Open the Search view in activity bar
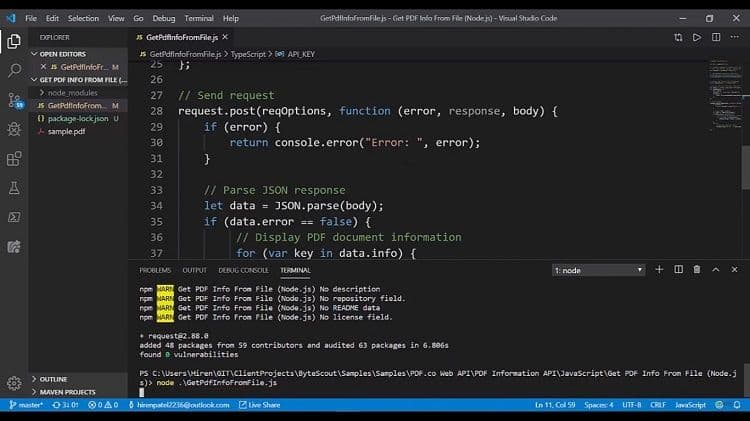This screenshot has height=421, width=750. coord(14,70)
